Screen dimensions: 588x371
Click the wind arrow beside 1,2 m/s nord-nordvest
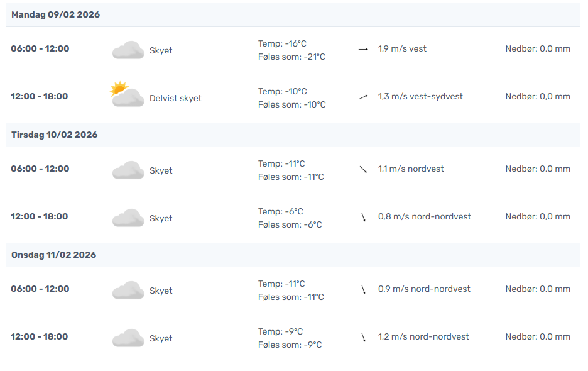coord(363,337)
